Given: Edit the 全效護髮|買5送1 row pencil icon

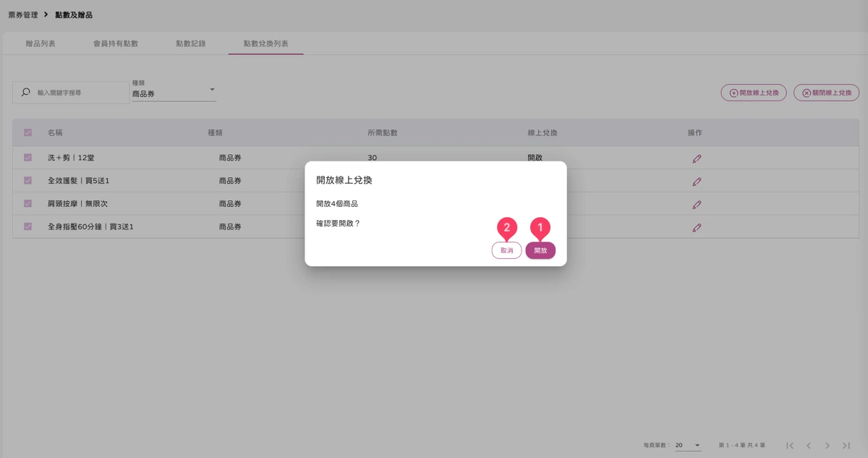Looking at the screenshot, I should [697, 181].
